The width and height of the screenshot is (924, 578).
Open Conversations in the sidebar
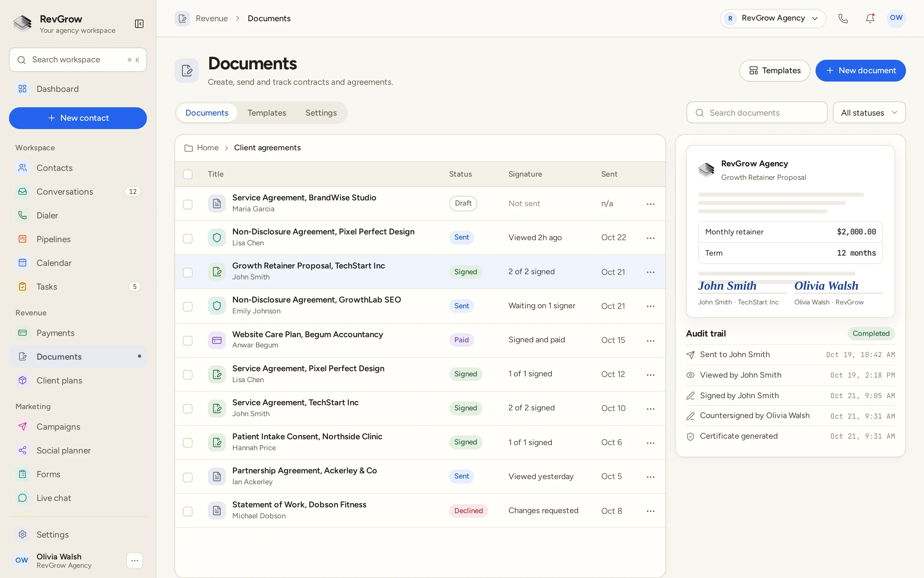click(78, 191)
